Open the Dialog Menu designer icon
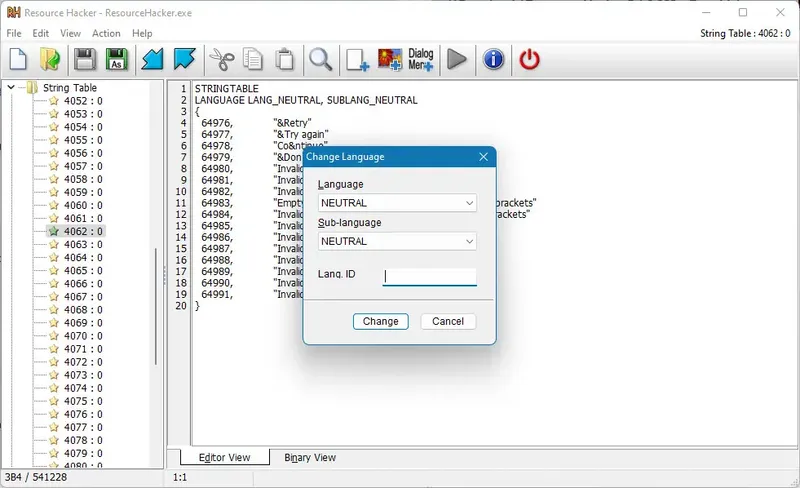Viewport: 800px width, 488px height. [420, 59]
